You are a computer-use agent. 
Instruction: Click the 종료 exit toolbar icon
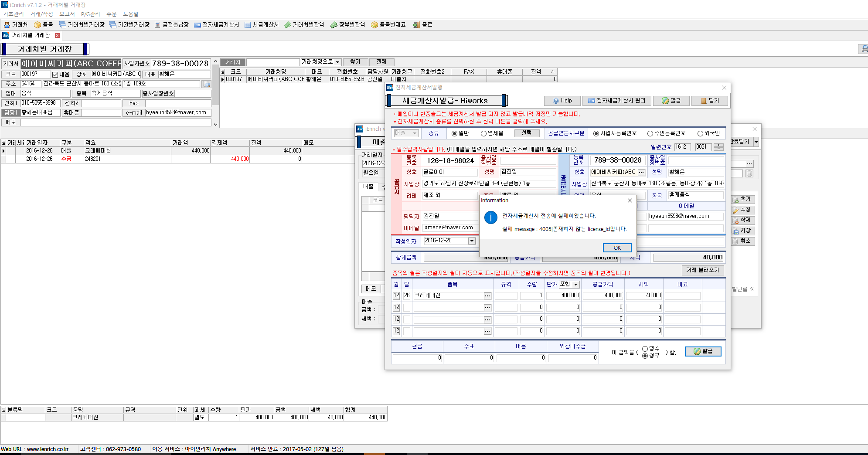tap(423, 25)
